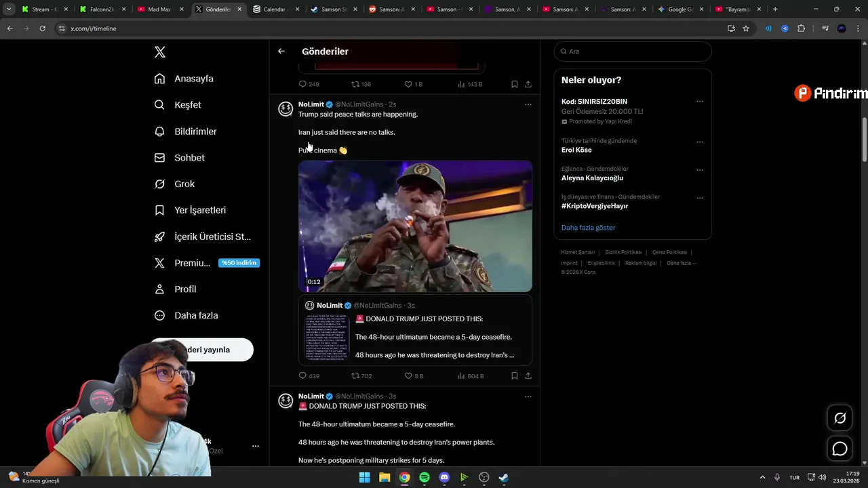The width and height of the screenshot is (868, 488).
Task: Show hidden system tray icons
Action: tap(762, 477)
